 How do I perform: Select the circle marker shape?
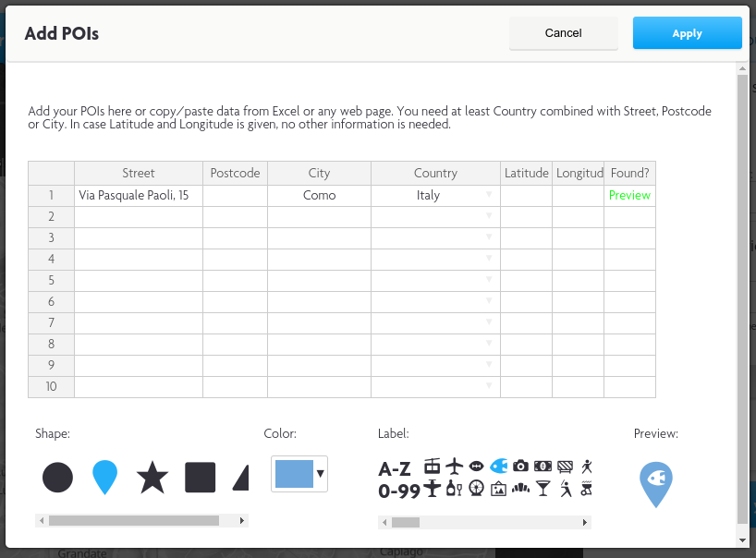57,478
